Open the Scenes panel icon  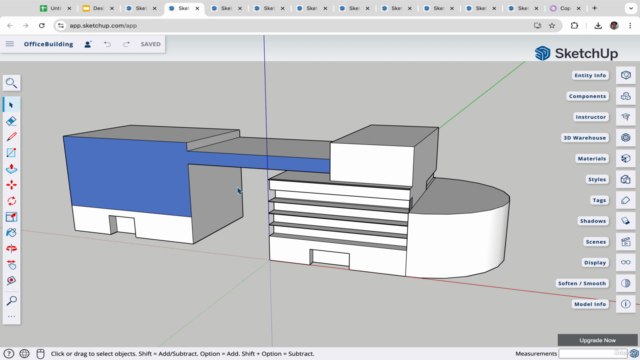click(x=625, y=242)
